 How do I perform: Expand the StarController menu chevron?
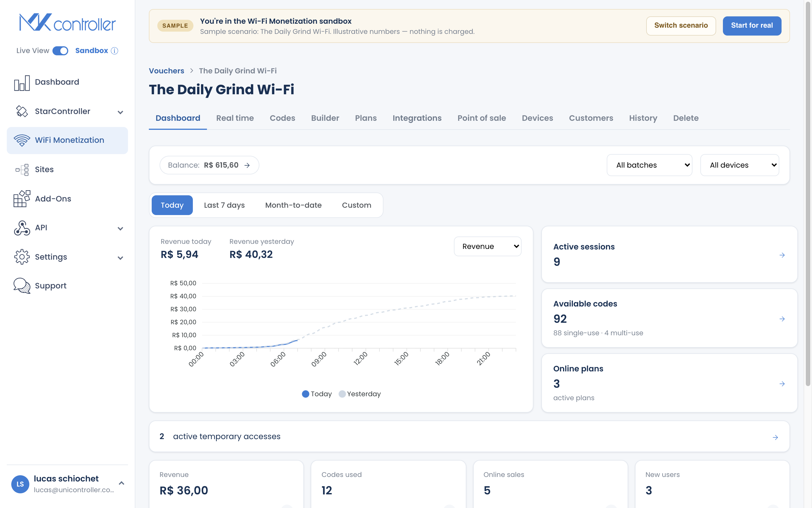click(120, 112)
